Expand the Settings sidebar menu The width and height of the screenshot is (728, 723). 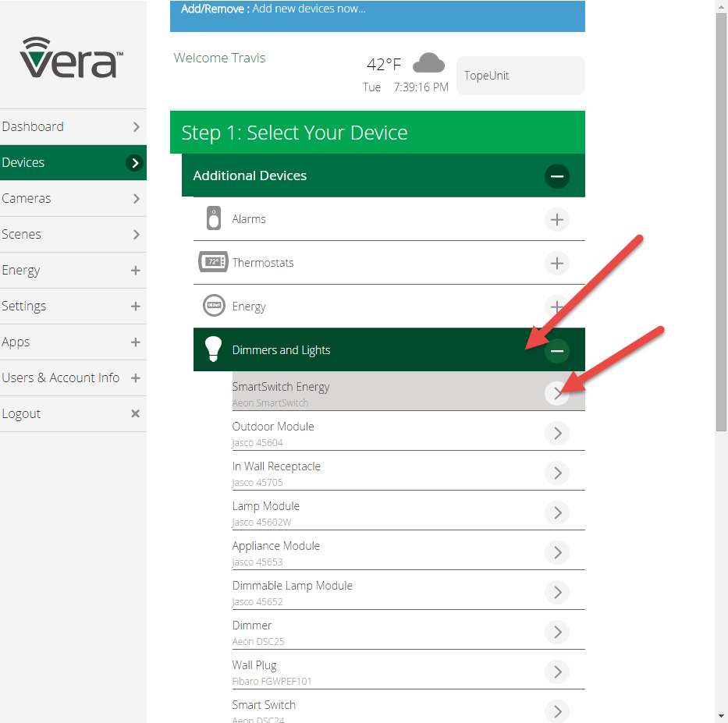[73, 306]
